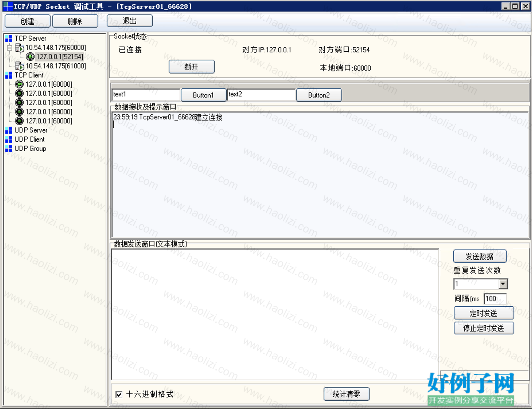Click the 对方IP:127.0.0.1 label
This screenshot has width=532, height=409.
tap(267, 50)
